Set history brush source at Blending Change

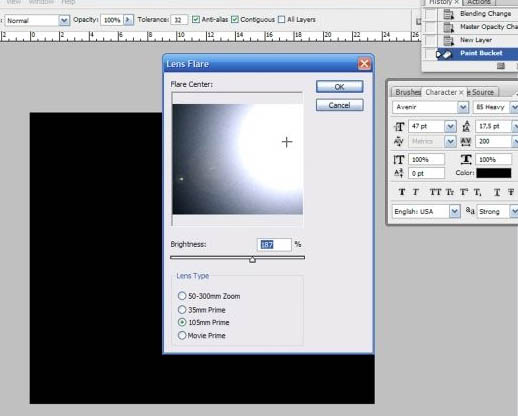tap(431, 14)
